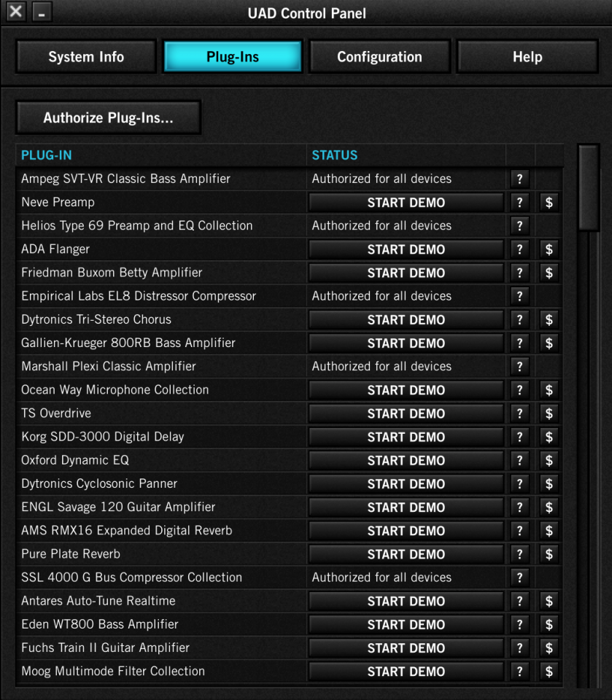Purchase Friedman Buxom Betty Amplifier via dollar icon
Screen dimensions: 612x700
pos(549,273)
